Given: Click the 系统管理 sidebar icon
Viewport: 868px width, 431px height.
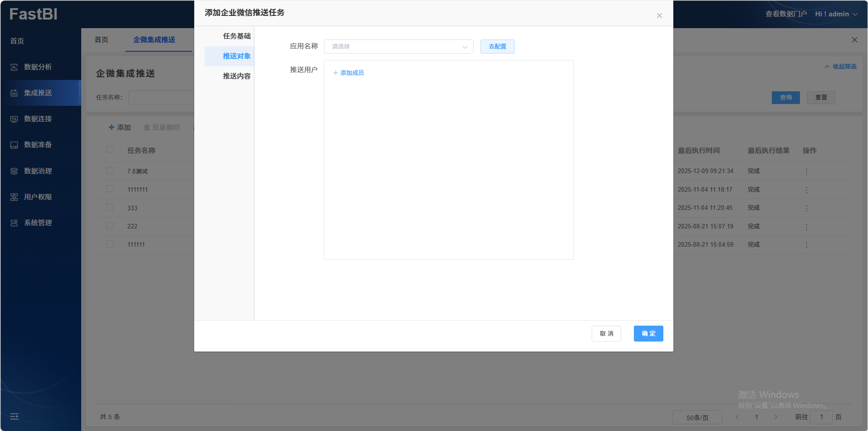Looking at the screenshot, I should click(x=14, y=223).
